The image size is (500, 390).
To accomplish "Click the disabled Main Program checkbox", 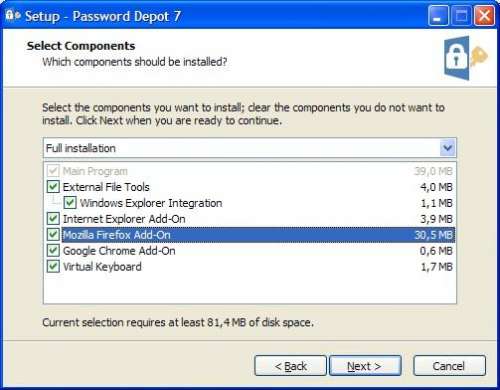I will coord(53,171).
